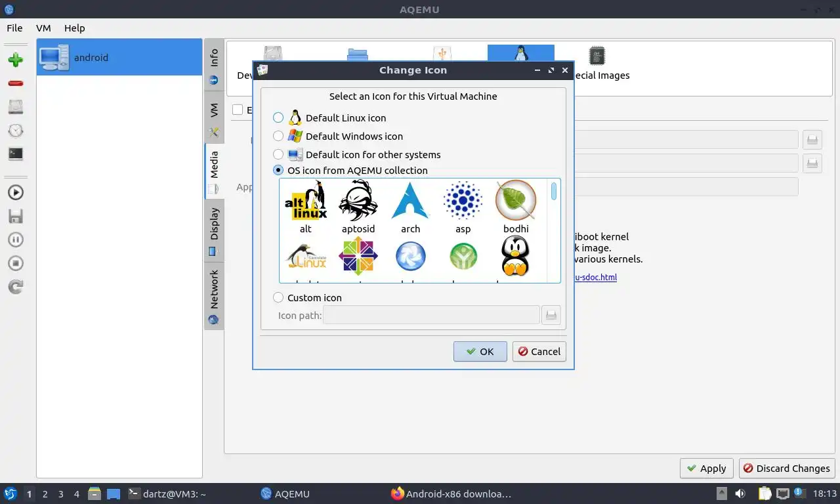Click the network icon in system tray

(x=783, y=493)
